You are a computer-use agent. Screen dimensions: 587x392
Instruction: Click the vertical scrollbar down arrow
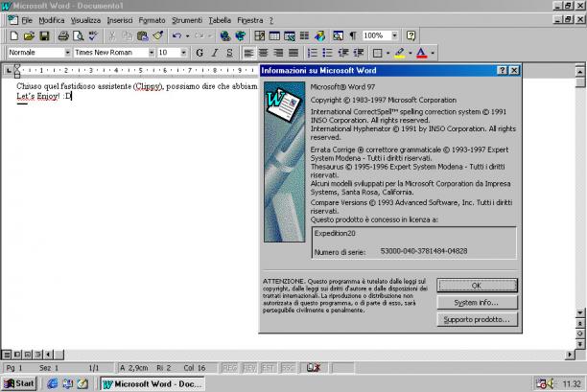(x=580, y=312)
